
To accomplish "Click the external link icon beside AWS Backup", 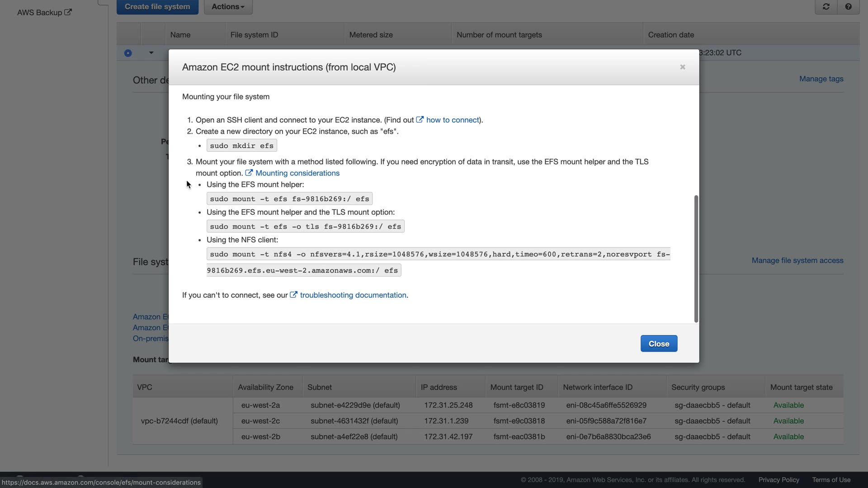I will pyautogui.click(x=68, y=12).
